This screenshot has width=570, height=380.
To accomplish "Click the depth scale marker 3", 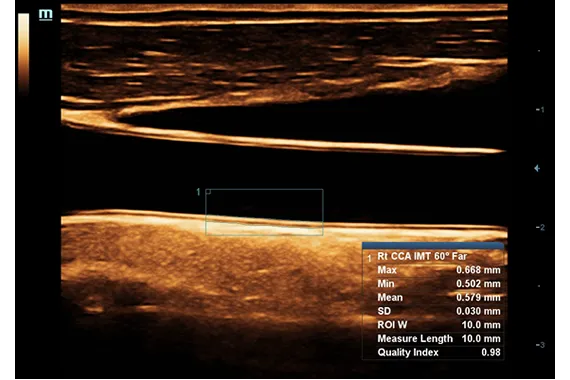I will (x=540, y=345).
